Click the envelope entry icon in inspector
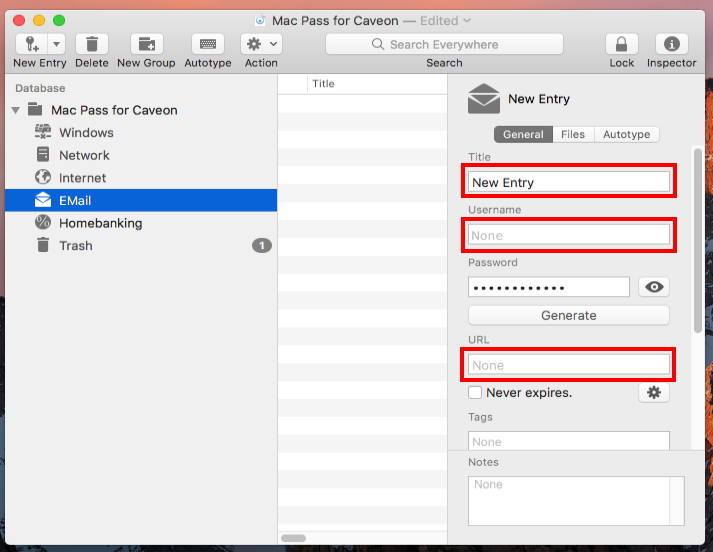 coord(484,99)
